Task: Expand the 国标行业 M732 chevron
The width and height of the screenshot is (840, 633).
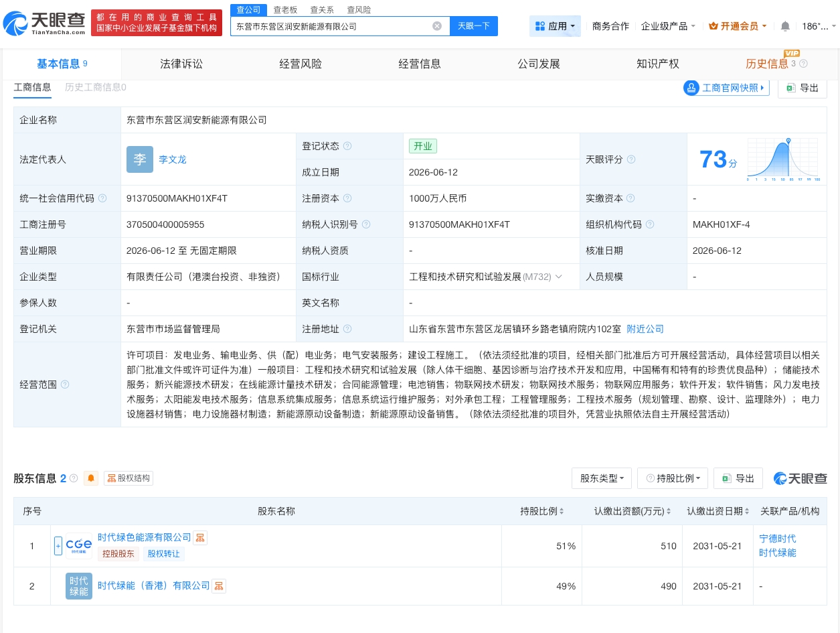Action: (558, 277)
